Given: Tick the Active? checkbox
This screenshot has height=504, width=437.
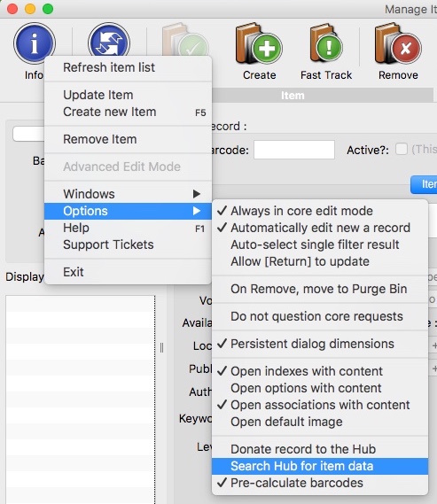Looking at the screenshot, I should click(402, 149).
